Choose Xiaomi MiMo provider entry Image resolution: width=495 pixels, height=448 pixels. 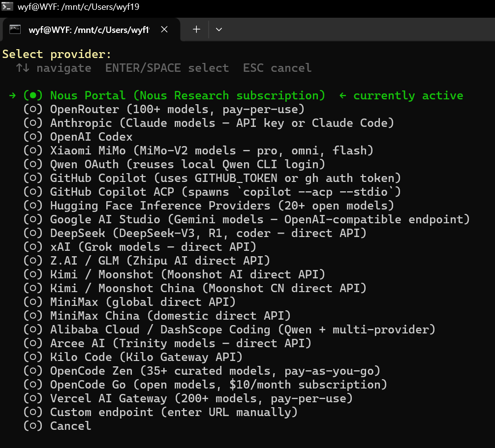pyautogui.click(x=198, y=150)
